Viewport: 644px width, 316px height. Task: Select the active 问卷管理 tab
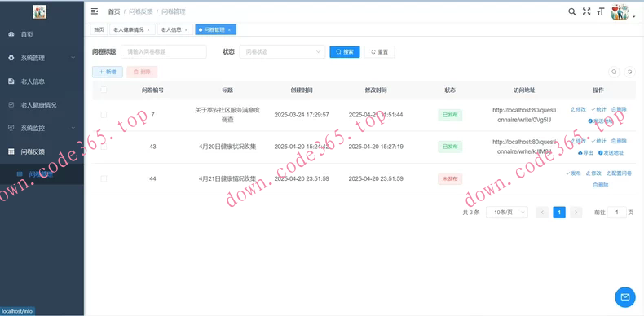tap(214, 29)
